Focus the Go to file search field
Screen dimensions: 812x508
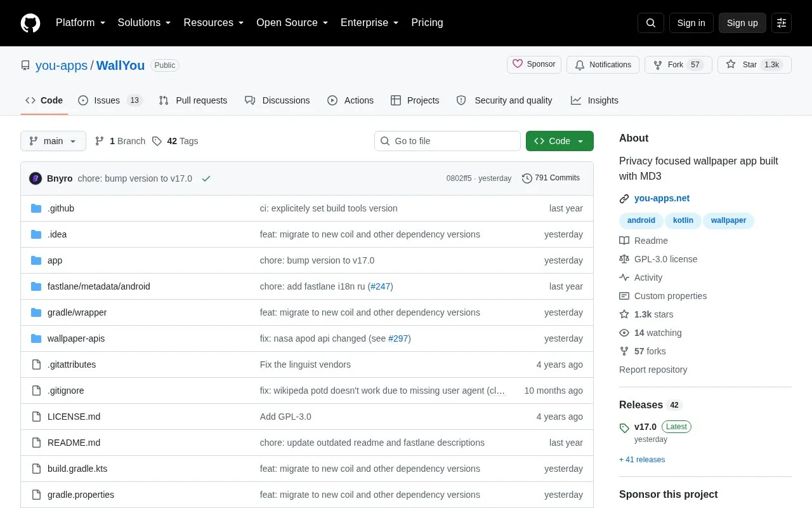point(447,141)
